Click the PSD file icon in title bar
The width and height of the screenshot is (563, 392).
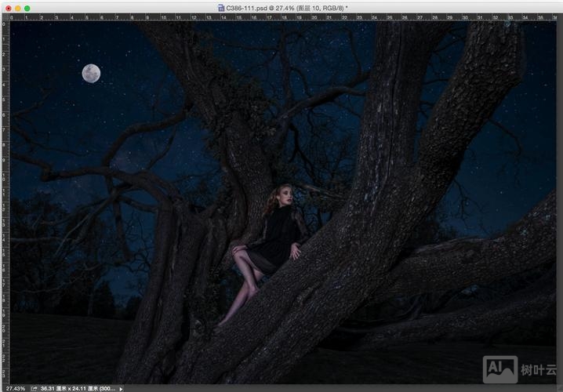[x=221, y=7]
